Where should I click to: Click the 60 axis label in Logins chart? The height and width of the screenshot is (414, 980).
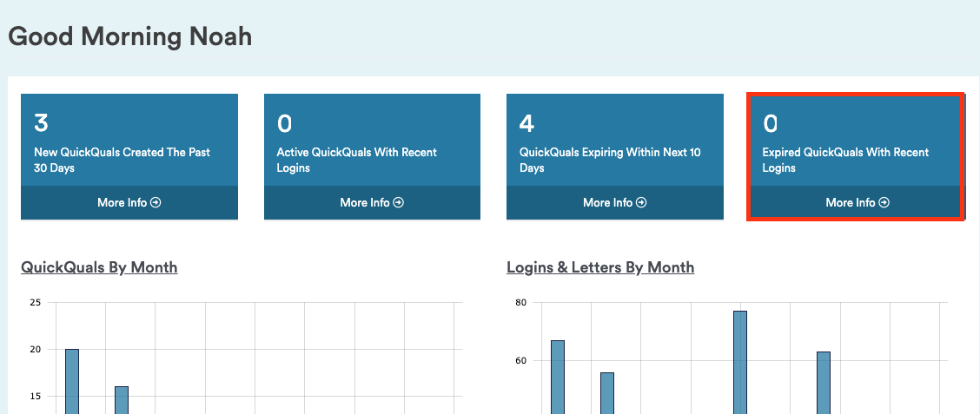tap(521, 361)
